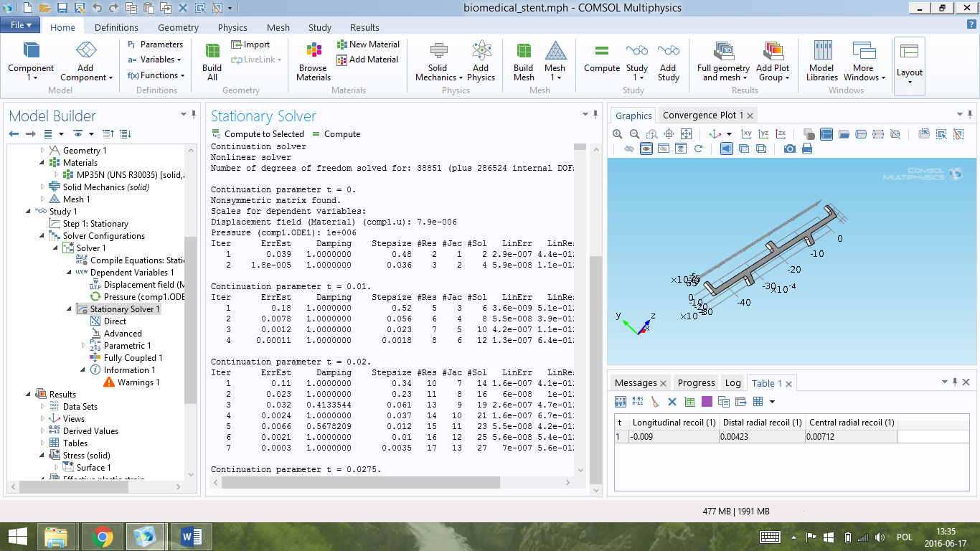Click the Build All geometry icon
The height and width of the screenshot is (551, 980).
click(x=212, y=62)
